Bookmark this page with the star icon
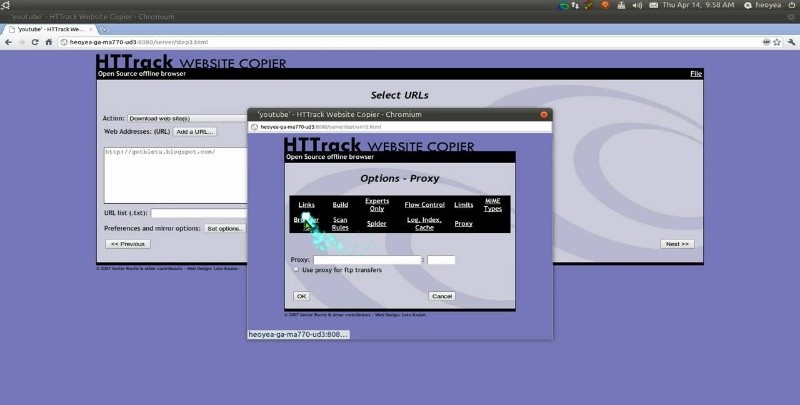The width and height of the screenshot is (800, 405). click(777, 42)
